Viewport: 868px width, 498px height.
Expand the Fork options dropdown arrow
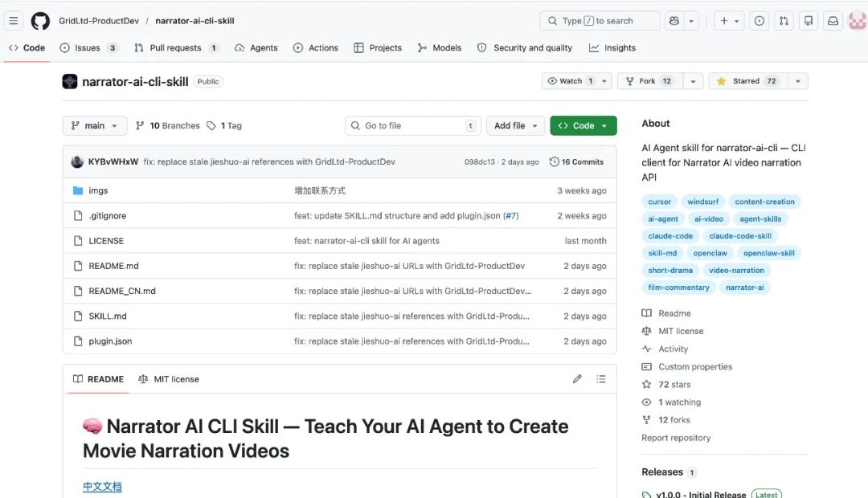tap(693, 81)
